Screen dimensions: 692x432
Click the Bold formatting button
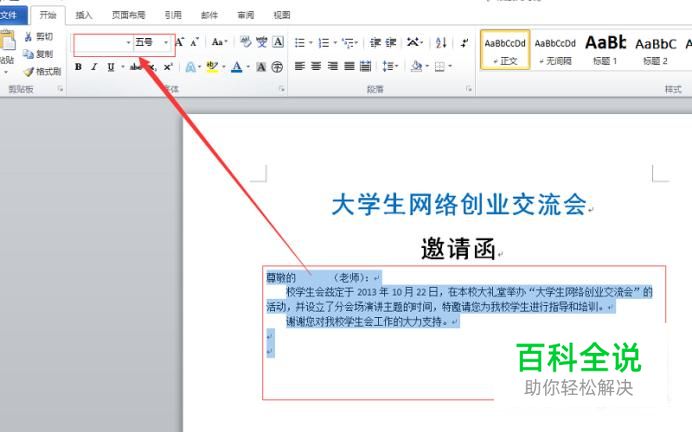coord(78,67)
